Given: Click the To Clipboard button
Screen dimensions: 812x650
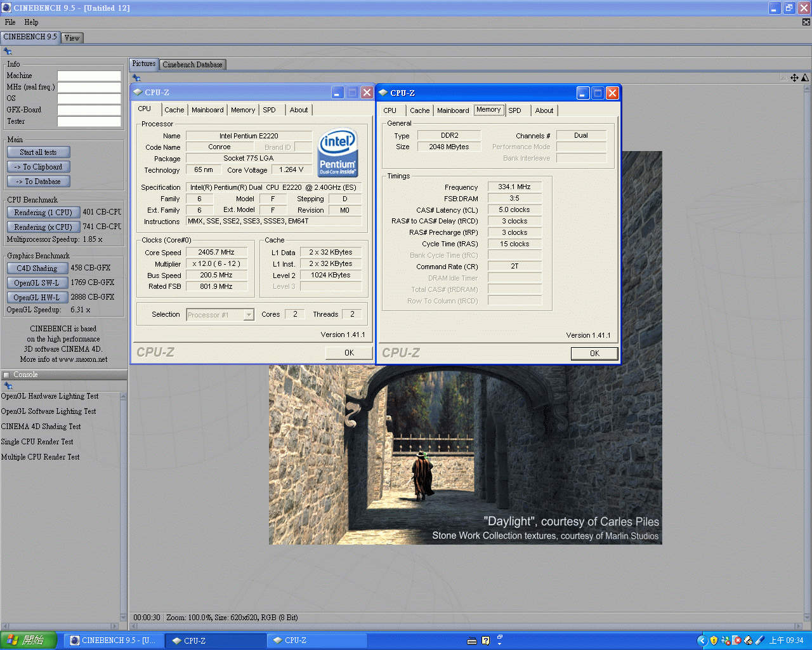Looking at the screenshot, I should [x=38, y=167].
